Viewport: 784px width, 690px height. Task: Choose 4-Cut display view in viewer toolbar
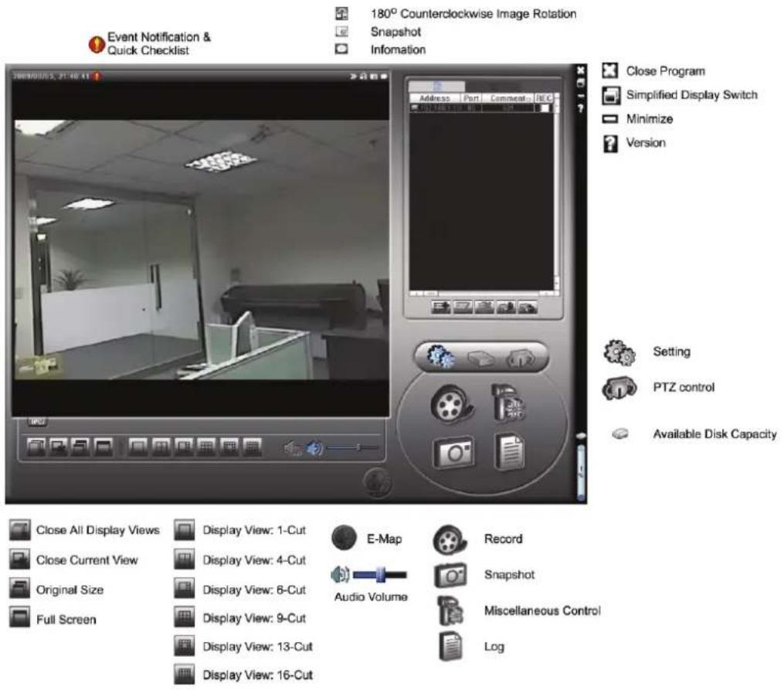(x=161, y=447)
